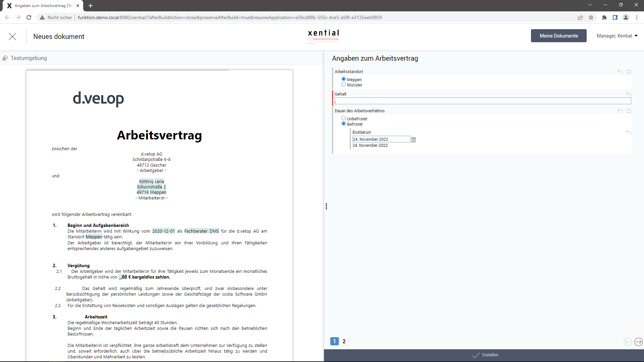Click the Neues dokument title
The image size is (644, 362).
(x=59, y=37)
